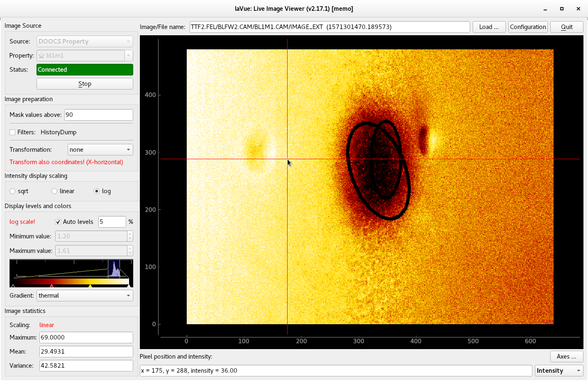This screenshot has height=381, width=588.
Task: Click the black gradient tick at left end
Action: (x=13, y=286)
